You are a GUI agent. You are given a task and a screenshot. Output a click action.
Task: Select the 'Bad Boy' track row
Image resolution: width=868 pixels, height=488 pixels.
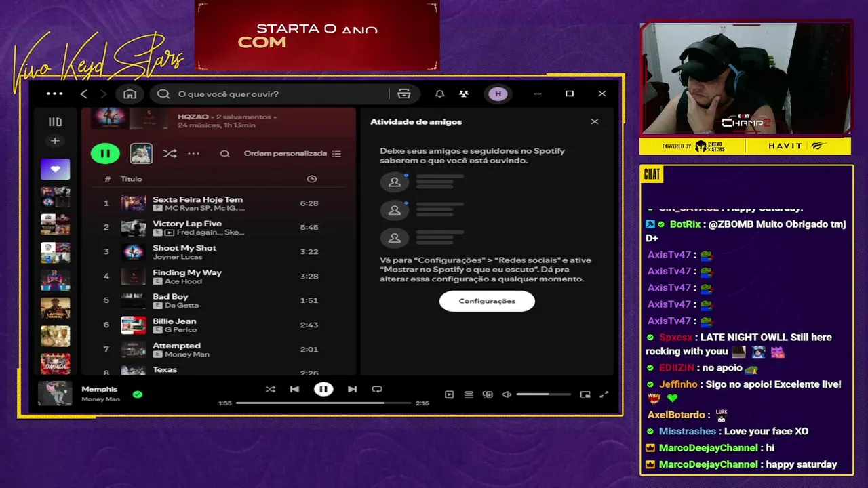[x=220, y=300]
